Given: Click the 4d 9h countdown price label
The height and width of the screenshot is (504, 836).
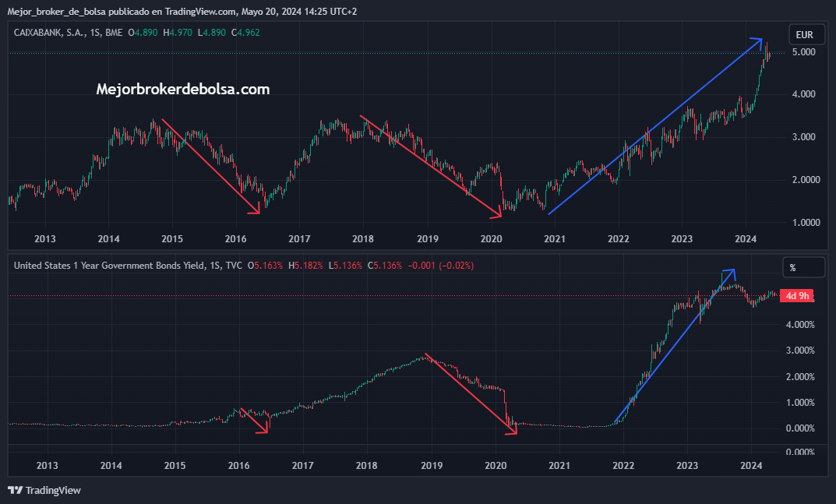Looking at the screenshot, I should click(x=797, y=295).
